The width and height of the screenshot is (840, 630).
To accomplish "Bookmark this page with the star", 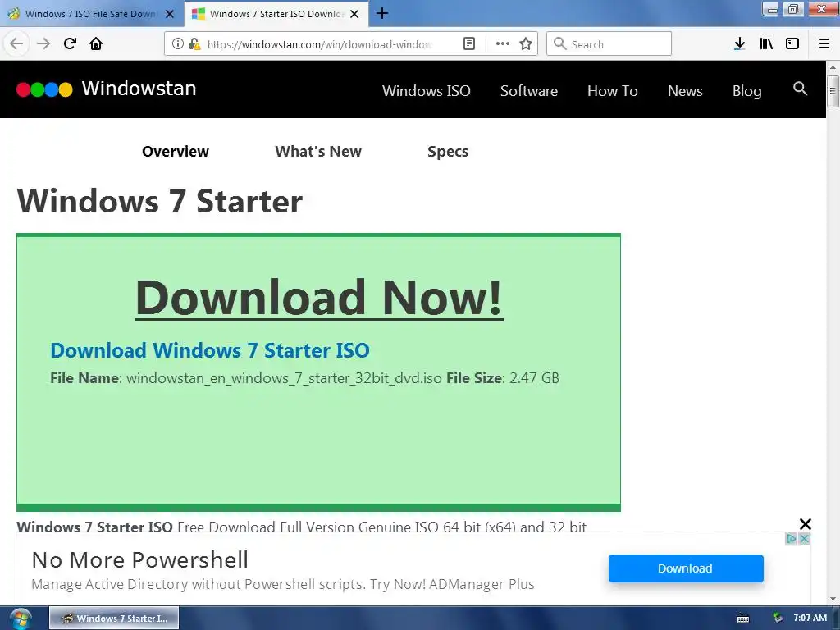I will [526, 44].
